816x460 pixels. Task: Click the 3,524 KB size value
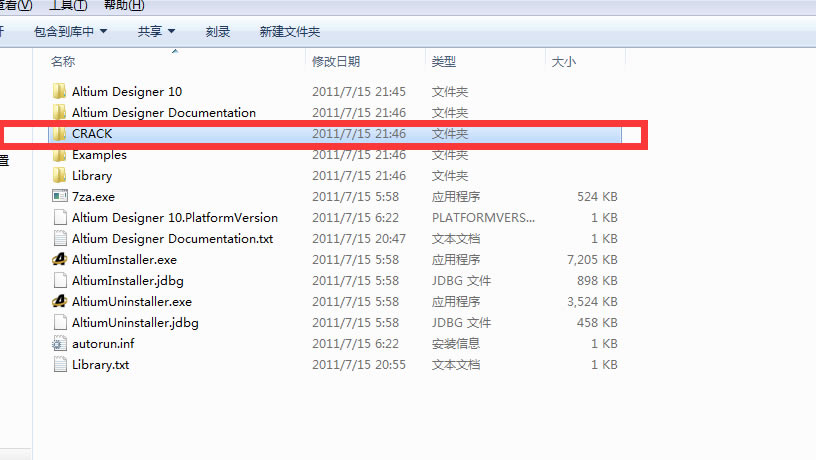point(592,302)
